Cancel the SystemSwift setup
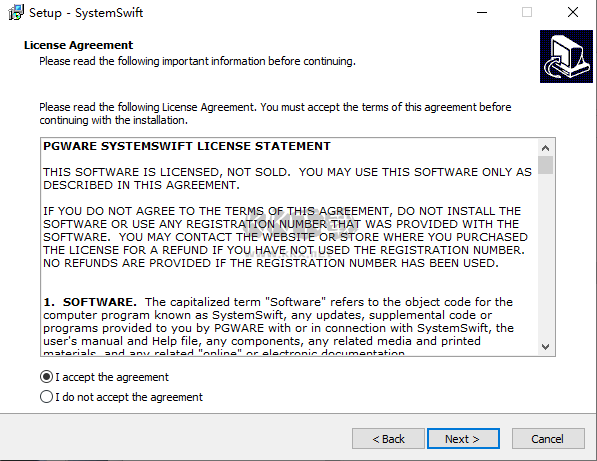 tap(548, 439)
